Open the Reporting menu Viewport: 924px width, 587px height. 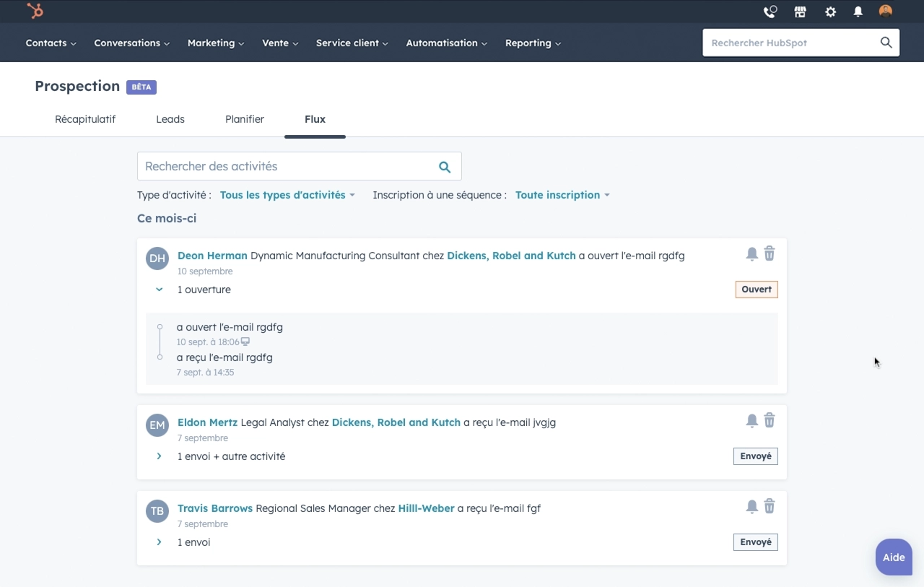coord(533,43)
